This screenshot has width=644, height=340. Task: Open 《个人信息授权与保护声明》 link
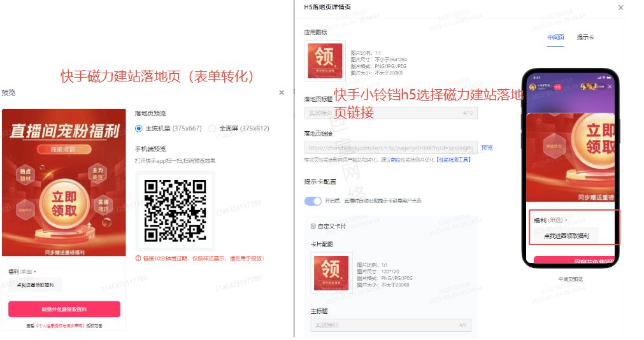click(x=61, y=325)
